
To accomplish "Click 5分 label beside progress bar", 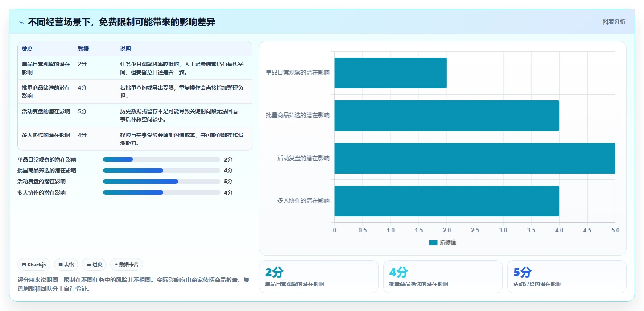I will point(228,182).
